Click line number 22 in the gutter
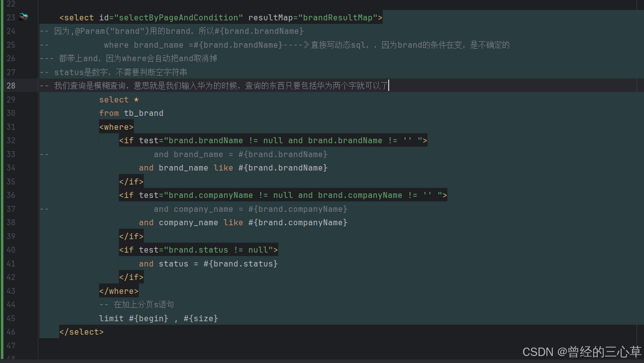Screen dimensions: 644x363 tap(11, 4)
